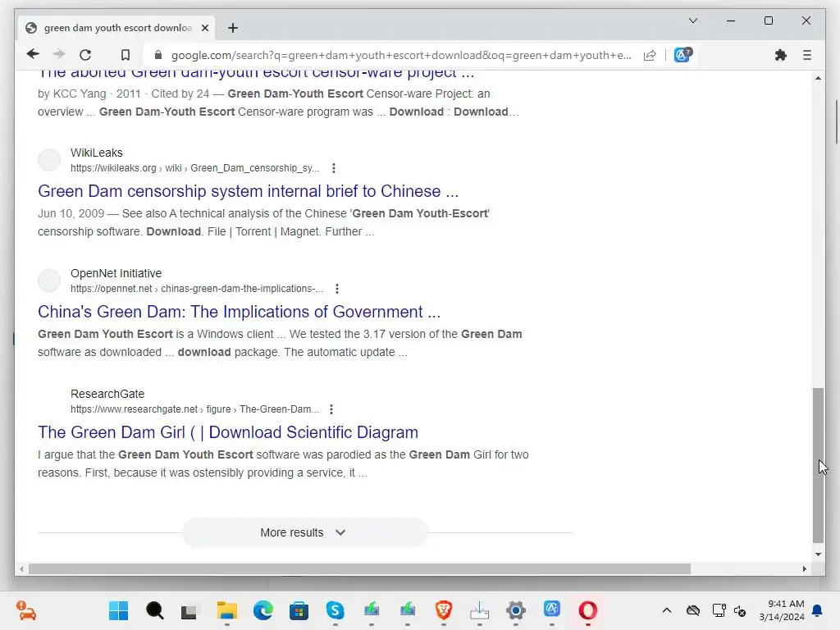Open the browser hamburger menu
The width and height of the screenshot is (840, 630).
coord(807,55)
